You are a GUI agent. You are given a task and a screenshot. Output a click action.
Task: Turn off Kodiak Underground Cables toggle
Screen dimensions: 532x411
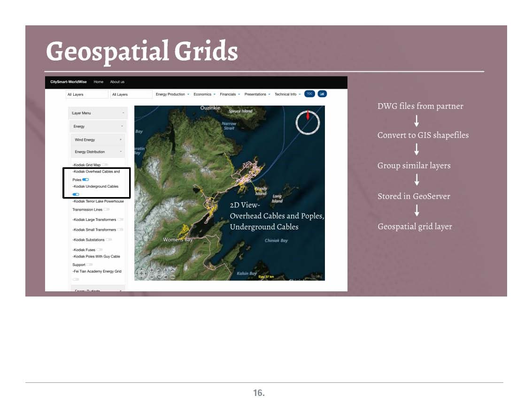tap(76, 194)
